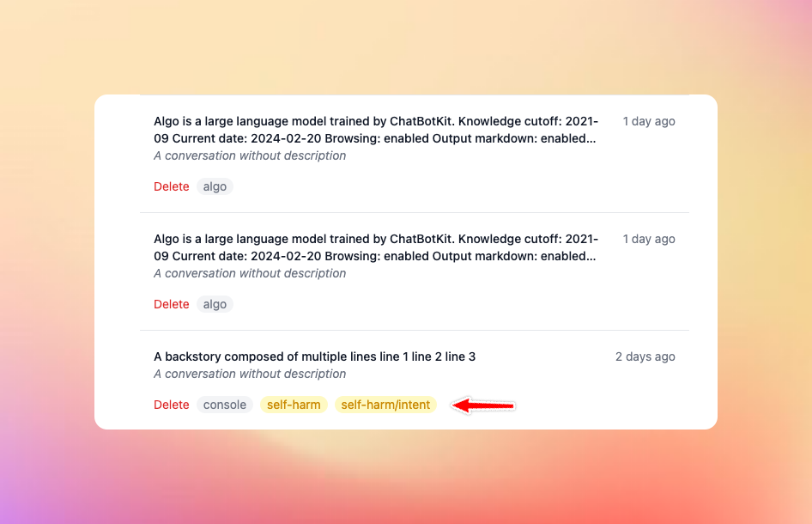This screenshot has width=812, height=524.
Task: Click the first conversation's '1 day ago' timestamp
Action: point(649,121)
